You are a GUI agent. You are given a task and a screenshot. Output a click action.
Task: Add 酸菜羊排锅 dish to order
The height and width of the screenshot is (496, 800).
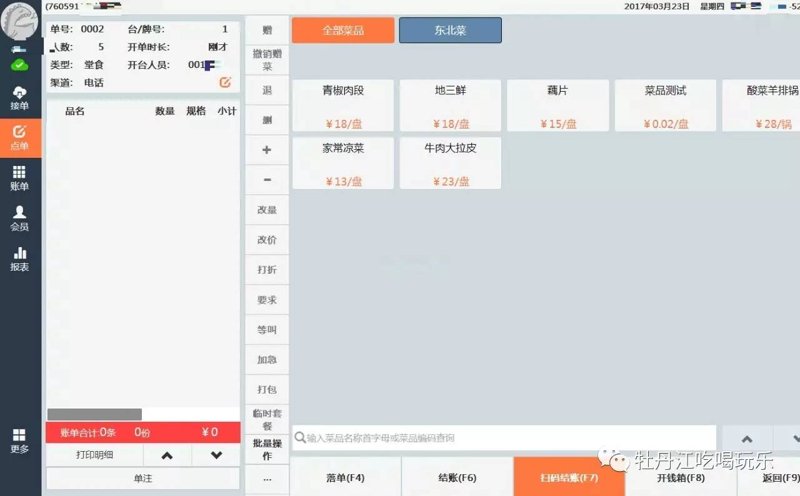(x=761, y=106)
